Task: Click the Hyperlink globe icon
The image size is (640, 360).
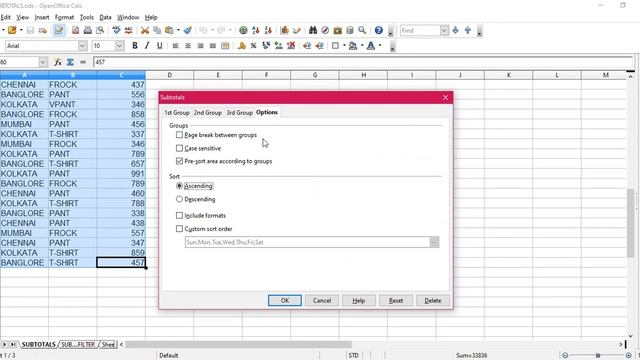Action: pos(243,30)
